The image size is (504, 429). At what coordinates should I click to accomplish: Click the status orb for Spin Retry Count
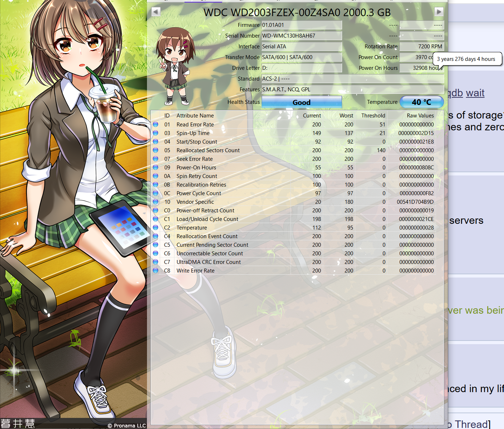tap(155, 176)
